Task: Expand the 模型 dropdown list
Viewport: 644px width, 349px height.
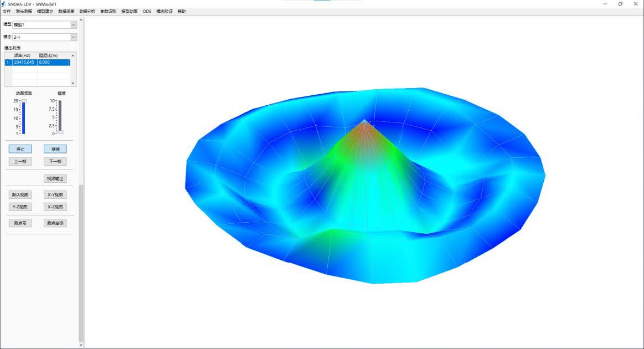Action: [x=74, y=24]
